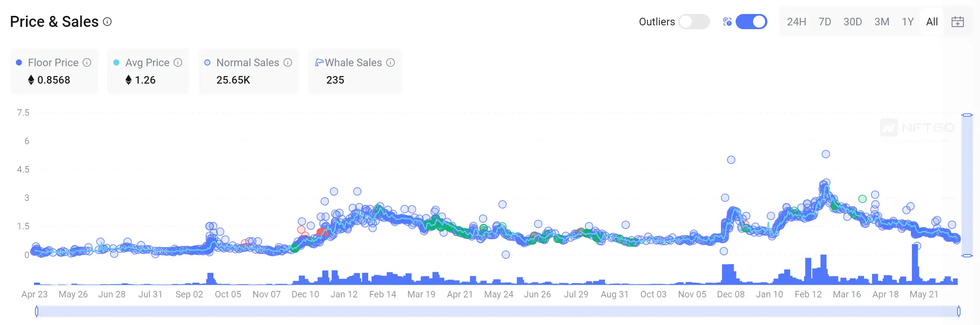The image size is (980, 325).
Task: Turn off the blue sales points toggle
Action: 751,22
